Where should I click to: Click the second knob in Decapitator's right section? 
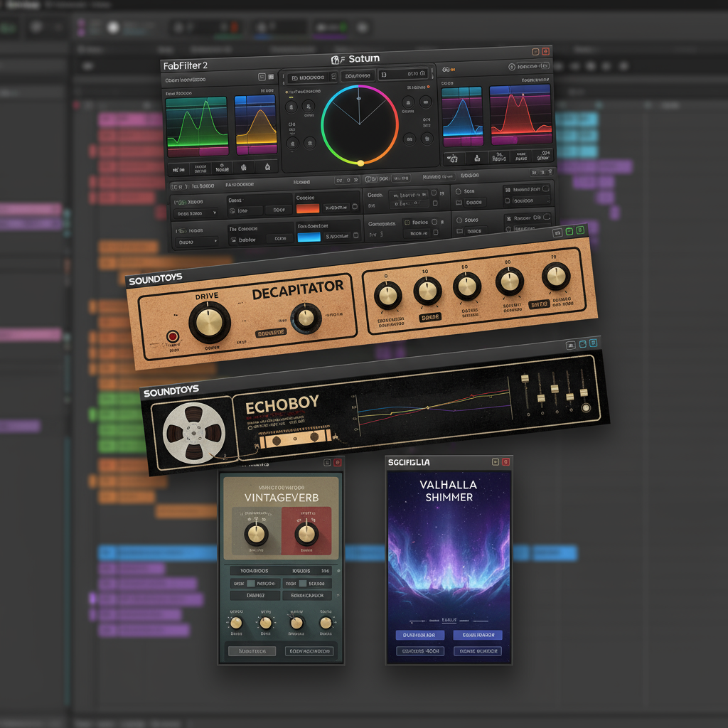click(427, 291)
